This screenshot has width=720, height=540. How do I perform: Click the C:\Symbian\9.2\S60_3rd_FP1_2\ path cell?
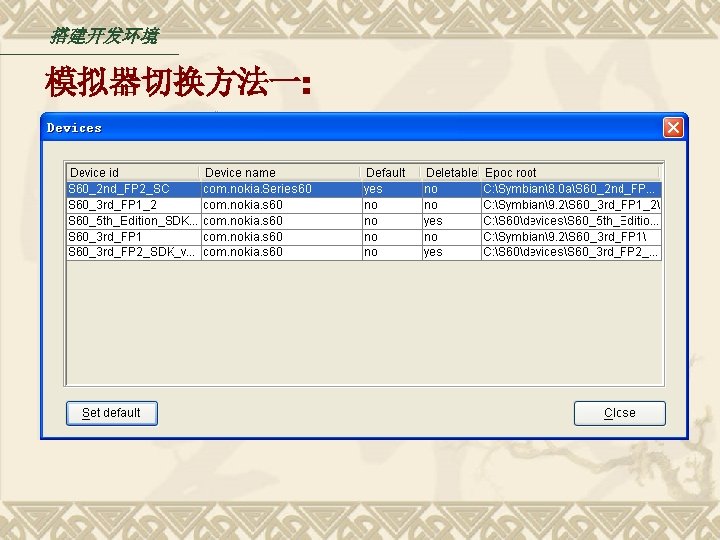571,205
